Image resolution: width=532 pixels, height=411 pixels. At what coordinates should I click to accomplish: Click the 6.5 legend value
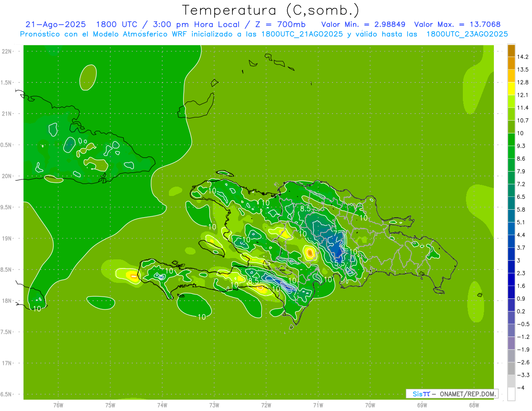pyautogui.click(x=521, y=197)
